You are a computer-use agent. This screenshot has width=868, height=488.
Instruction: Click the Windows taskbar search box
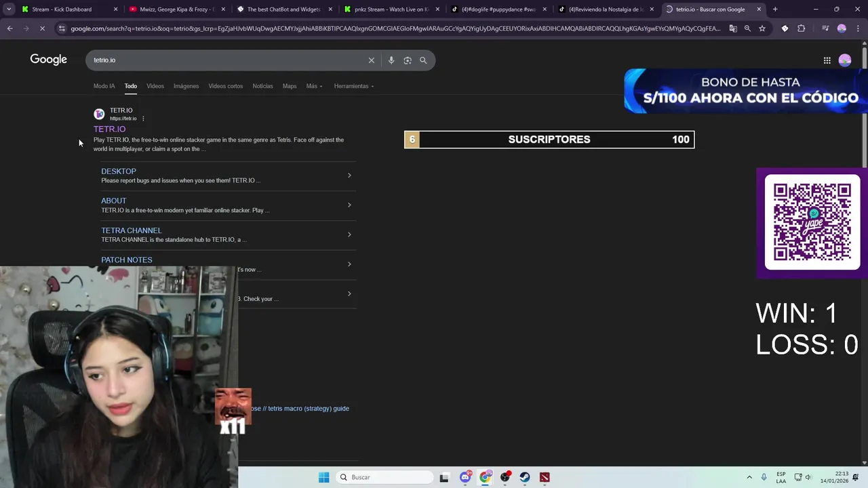[x=384, y=477]
